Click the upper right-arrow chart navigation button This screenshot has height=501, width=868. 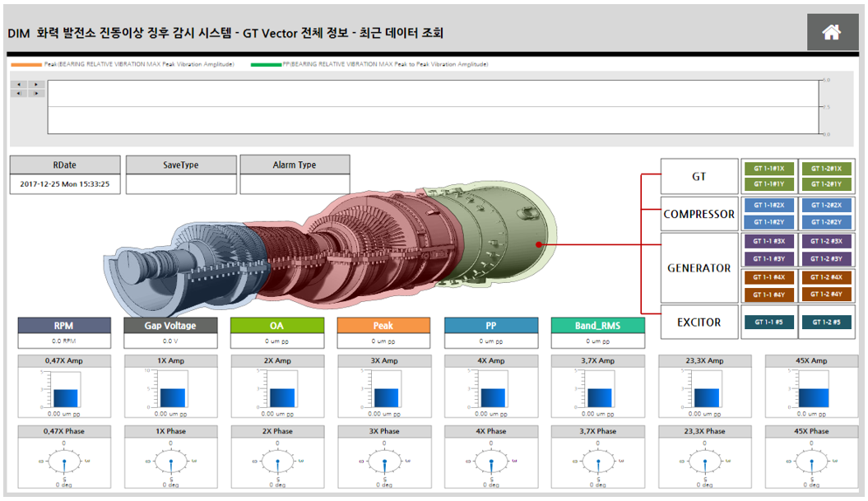36,85
